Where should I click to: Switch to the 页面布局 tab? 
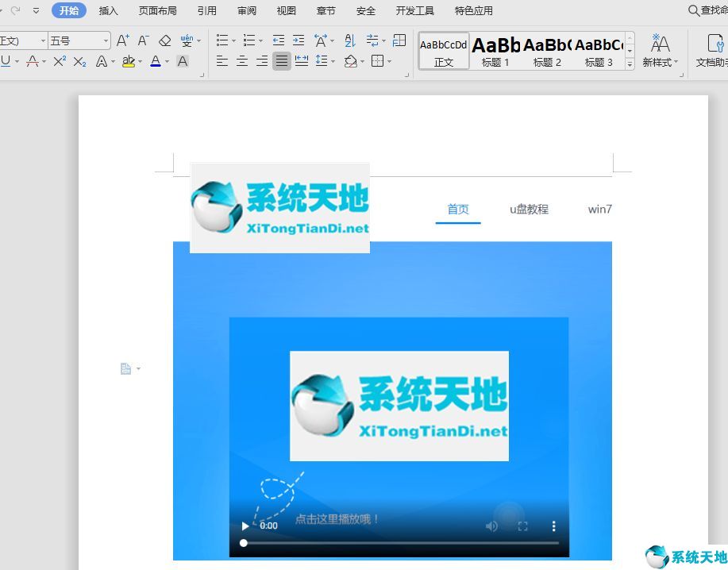[157, 10]
